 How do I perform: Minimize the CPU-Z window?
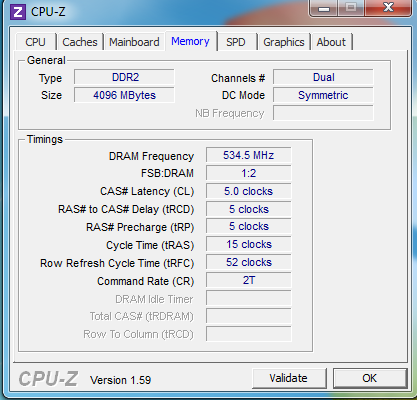(323, 8)
